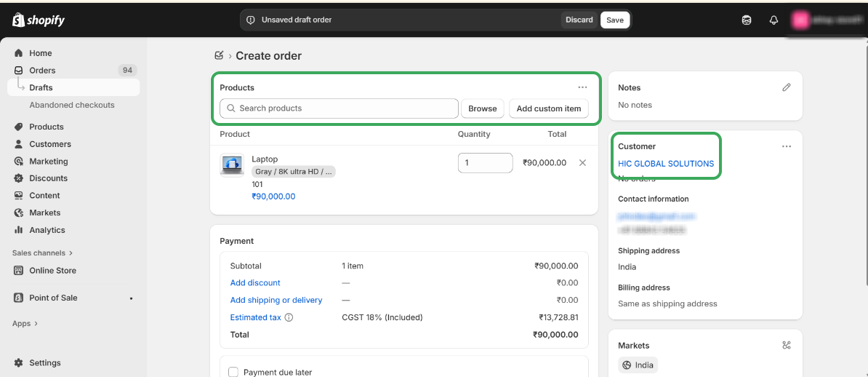This screenshot has width=868, height=377.
Task: Click the draft orders breadcrumb icon
Action: pyautogui.click(x=219, y=56)
